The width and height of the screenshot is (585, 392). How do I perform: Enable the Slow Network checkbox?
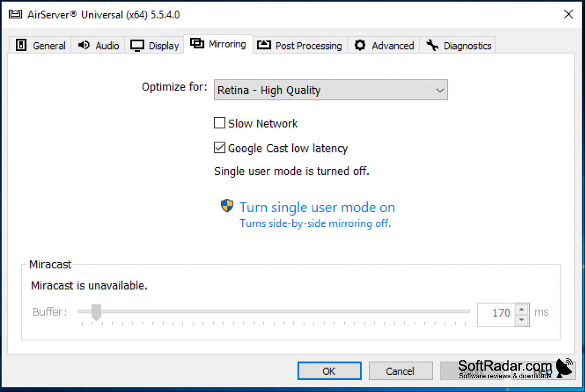tap(219, 123)
